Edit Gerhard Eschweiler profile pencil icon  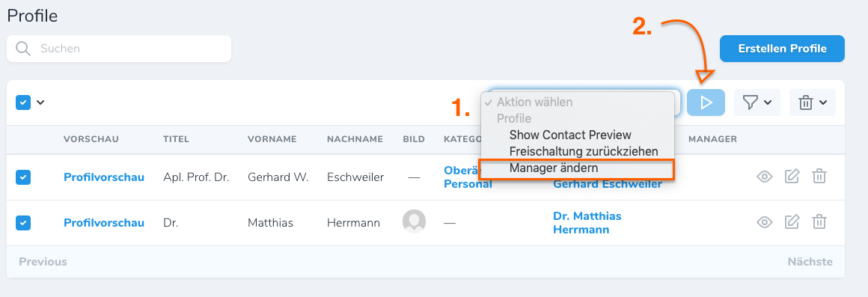(792, 177)
